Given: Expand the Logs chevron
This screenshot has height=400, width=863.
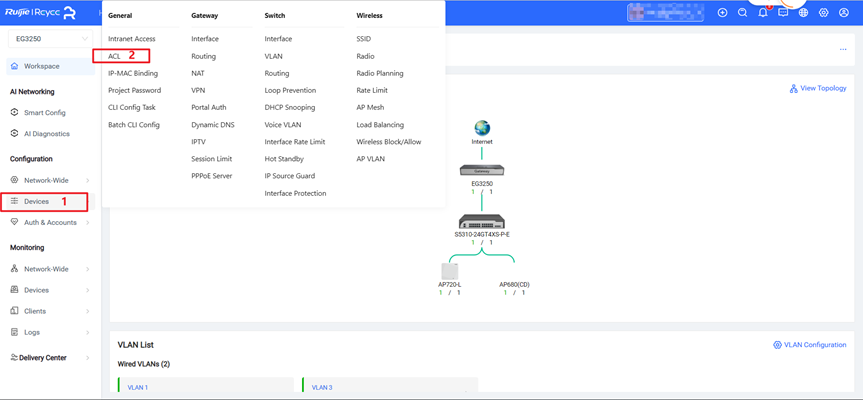Looking at the screenshot, I should coord(88,332).
